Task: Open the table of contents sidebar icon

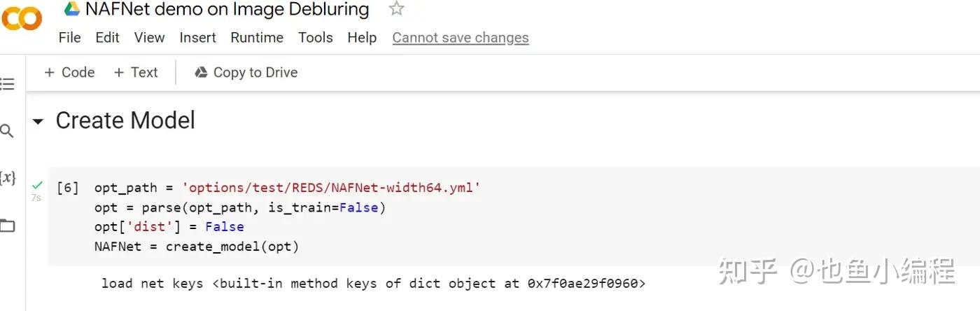Action: (7, 85)
